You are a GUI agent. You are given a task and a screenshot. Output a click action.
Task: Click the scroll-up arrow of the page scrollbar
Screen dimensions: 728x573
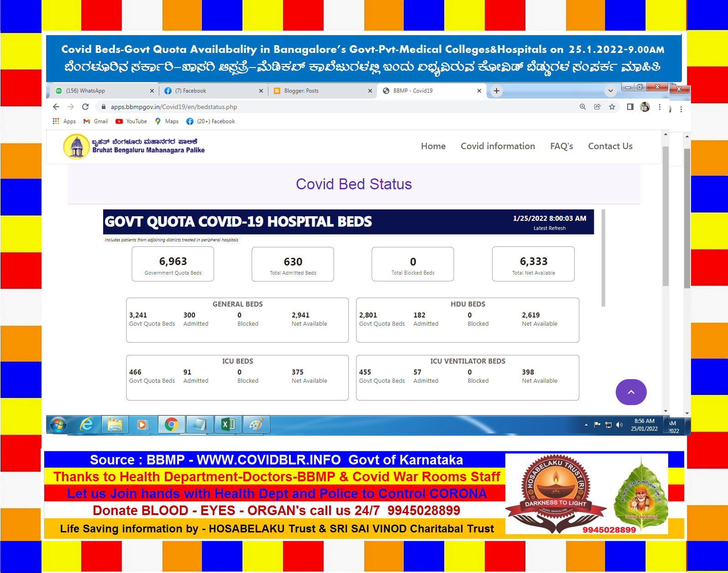pyautogui.click(x=665, y=134)
